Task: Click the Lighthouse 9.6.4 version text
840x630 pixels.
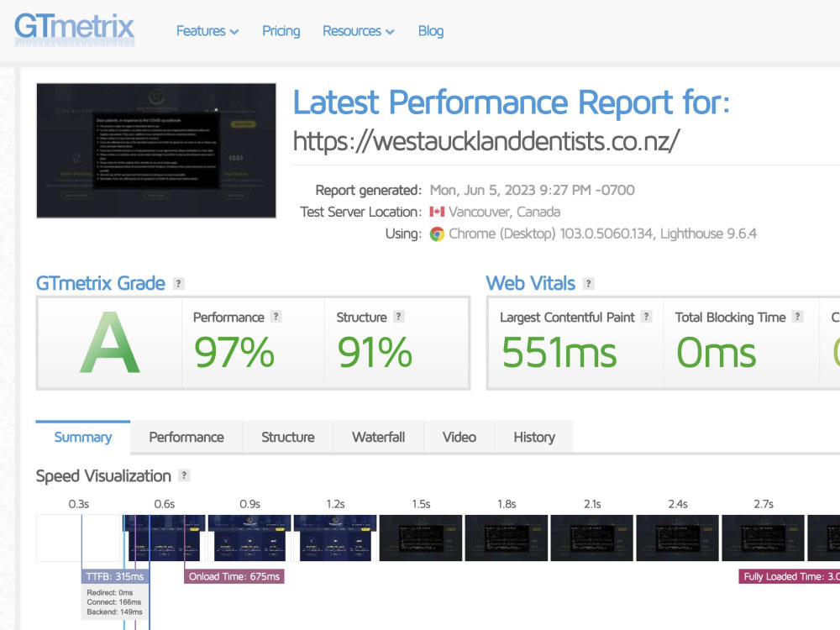Action: pos(708,234)
